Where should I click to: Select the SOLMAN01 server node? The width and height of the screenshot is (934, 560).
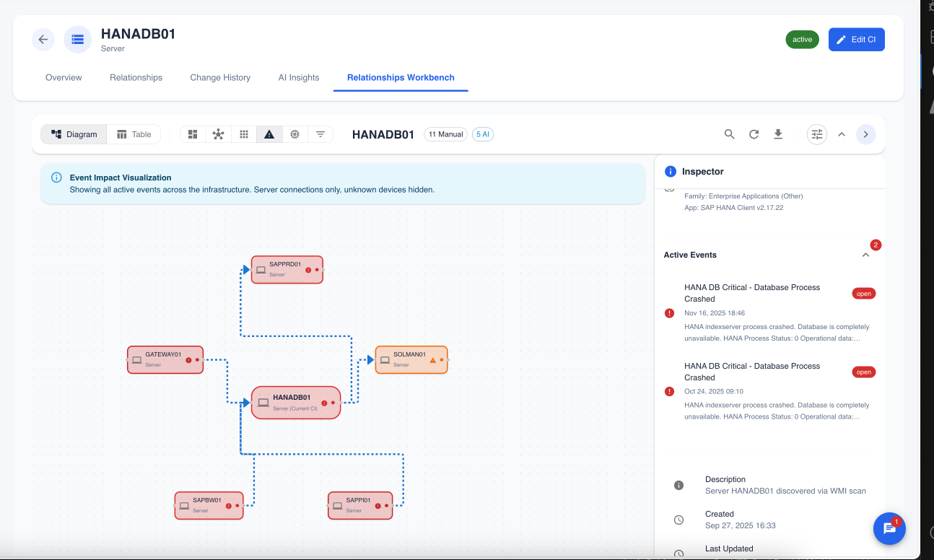[x=411, y=359]
